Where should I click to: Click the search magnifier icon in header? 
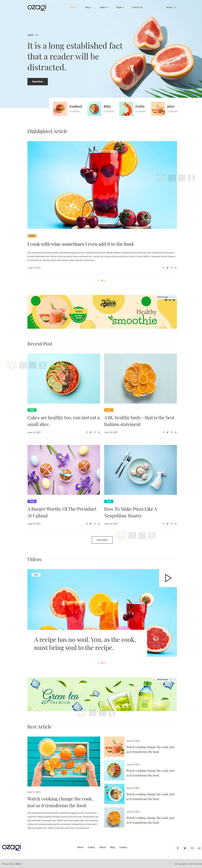pos(175,7)
